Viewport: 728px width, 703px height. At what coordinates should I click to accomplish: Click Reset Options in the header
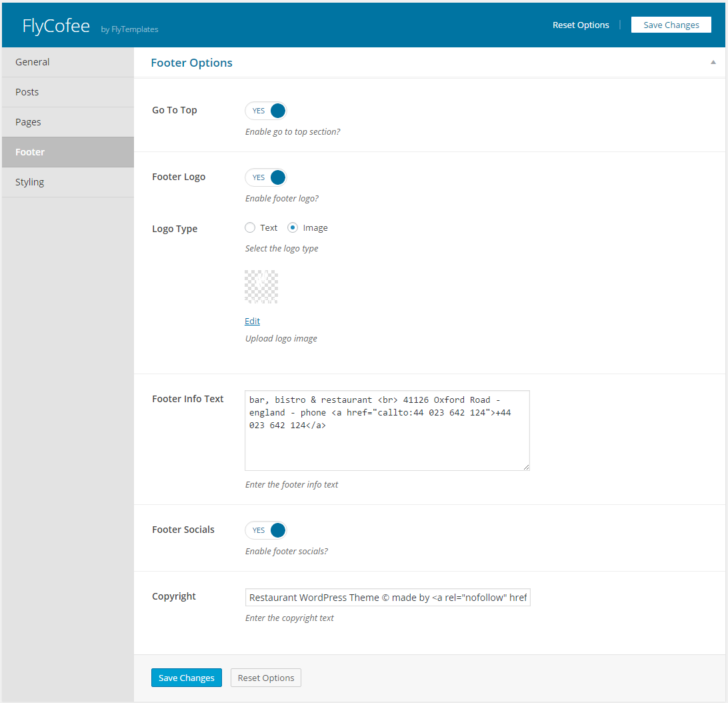(581, 25)
